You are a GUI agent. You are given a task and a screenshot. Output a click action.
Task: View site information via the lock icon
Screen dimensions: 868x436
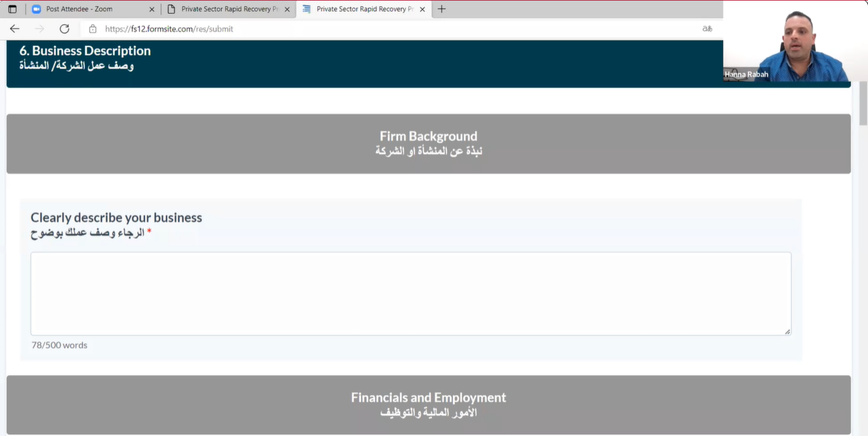[93, 29]
